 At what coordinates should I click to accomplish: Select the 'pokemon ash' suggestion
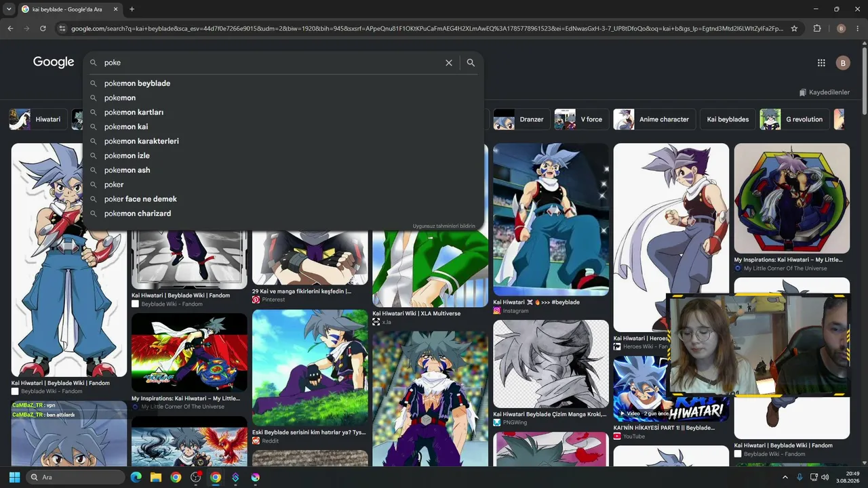click(283, 170)
